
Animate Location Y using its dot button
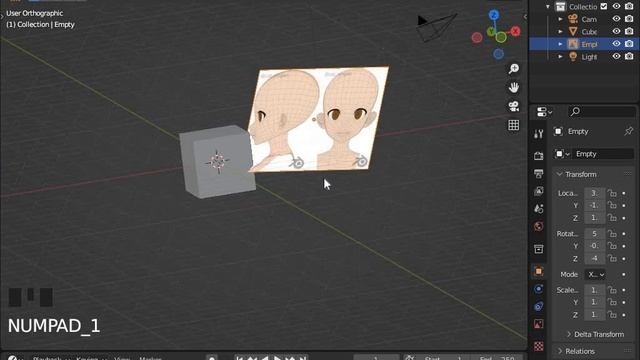624,206
